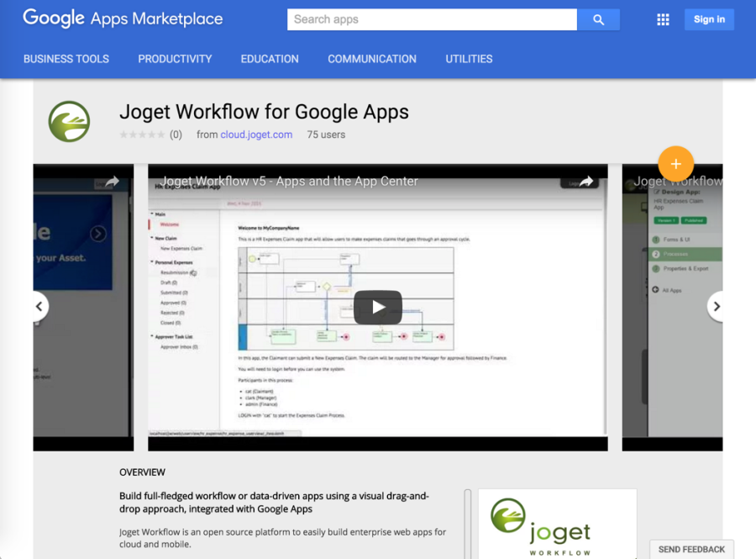Click the overview description scrollbar
Viewport: 756px width, 559px height.
coord(467,525)
